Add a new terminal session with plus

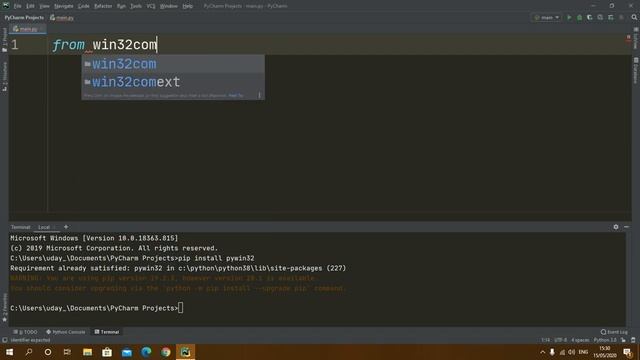pos(66,227)
